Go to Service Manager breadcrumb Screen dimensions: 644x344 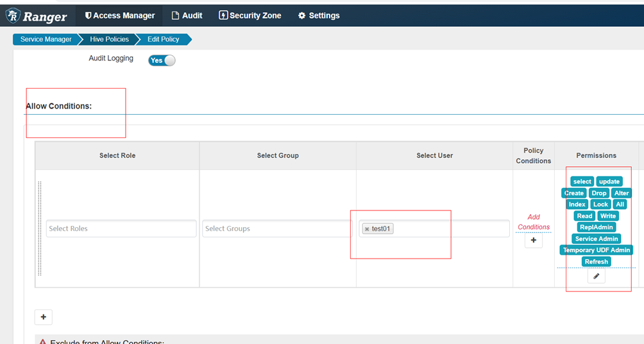[46, 39]
